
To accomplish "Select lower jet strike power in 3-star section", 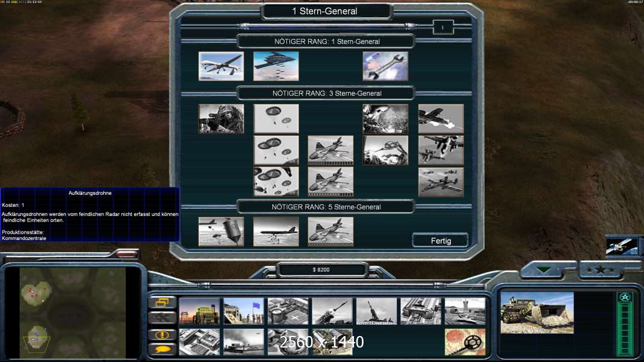I will click(330, 182).
